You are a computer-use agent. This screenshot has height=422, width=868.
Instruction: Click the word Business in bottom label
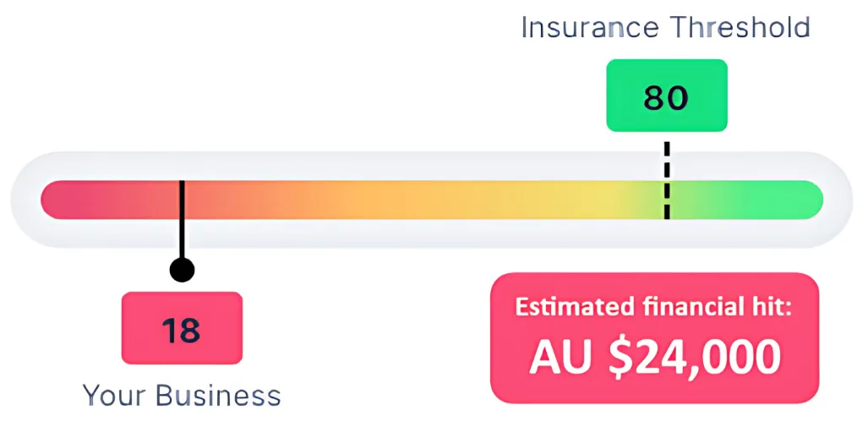click(x=219, y=396)
